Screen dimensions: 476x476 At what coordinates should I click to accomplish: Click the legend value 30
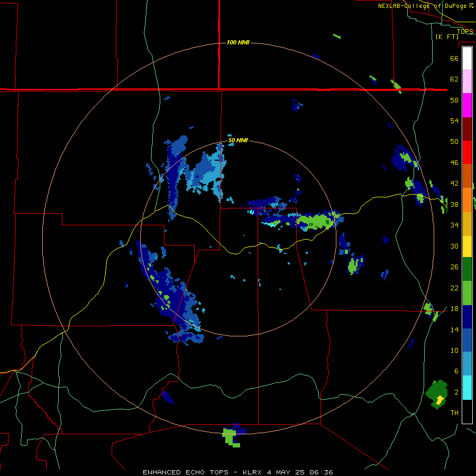[454, 246]
